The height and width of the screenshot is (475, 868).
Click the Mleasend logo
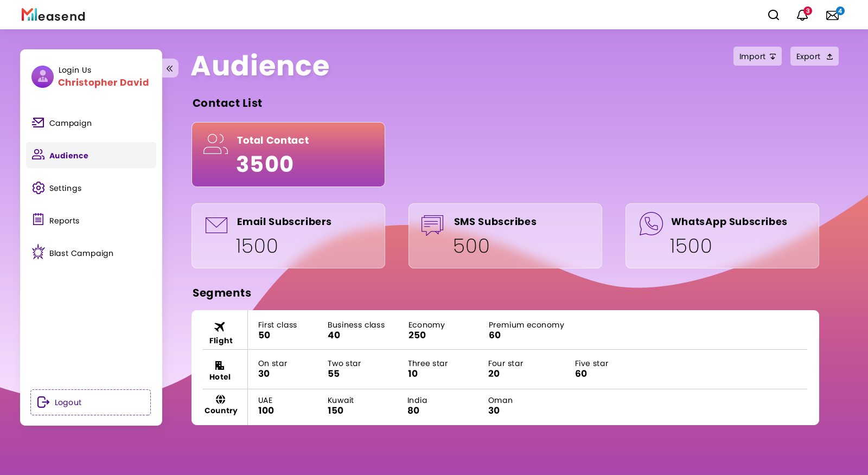coord(53,15)
